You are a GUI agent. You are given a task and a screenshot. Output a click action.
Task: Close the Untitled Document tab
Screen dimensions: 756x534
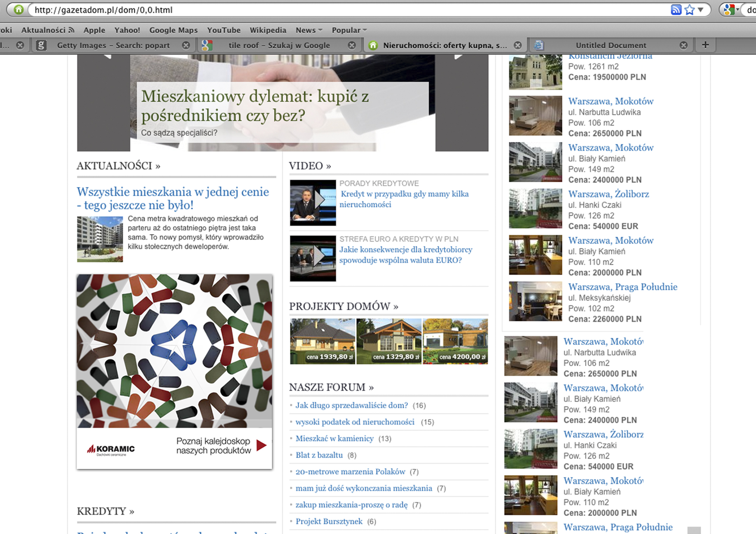pos(683,45)
